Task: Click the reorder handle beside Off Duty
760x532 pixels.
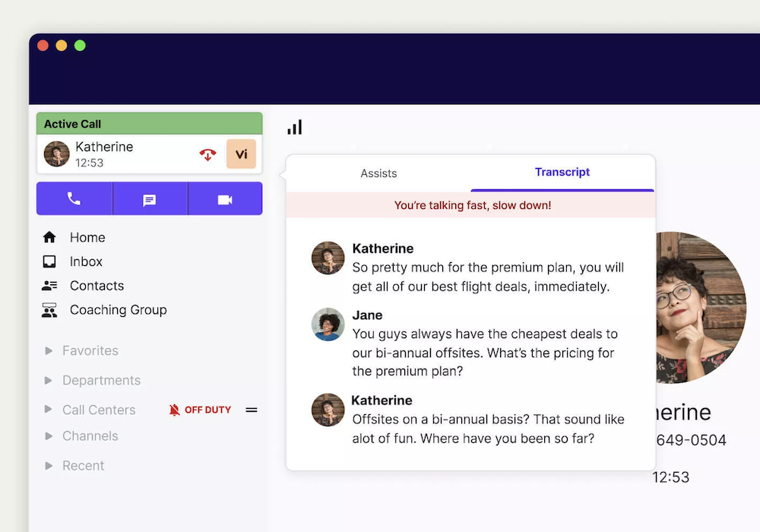Action: 251,410
